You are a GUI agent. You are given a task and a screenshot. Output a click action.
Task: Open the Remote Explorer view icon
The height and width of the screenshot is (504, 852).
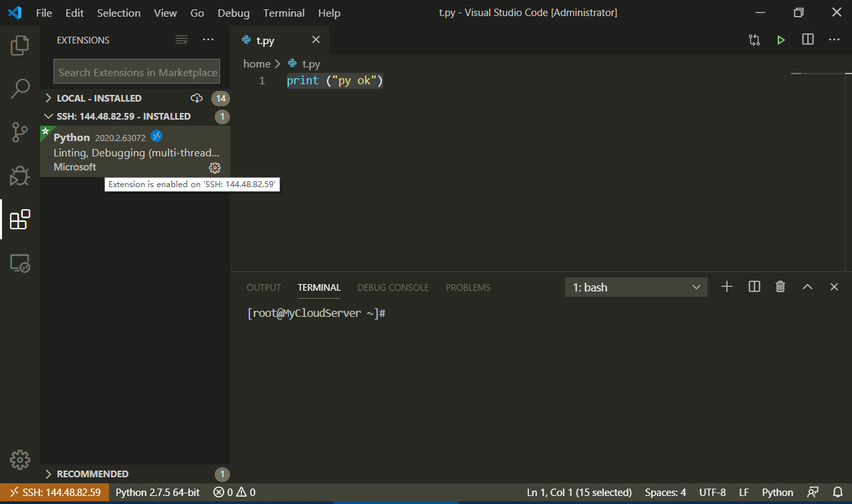click(x=20, y=263)
